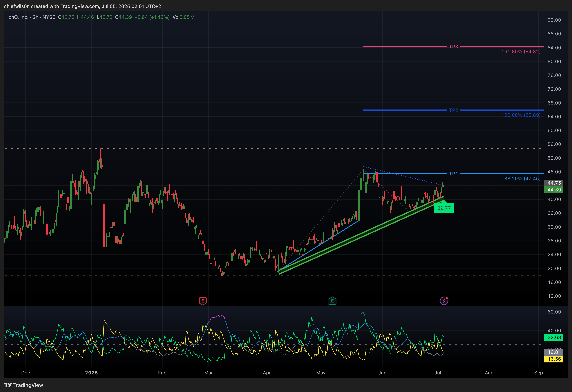Click the 100.00% (65.89) Fibonacci level text
The width and height of the screenshot is (572, 392).
click(521, 115)
